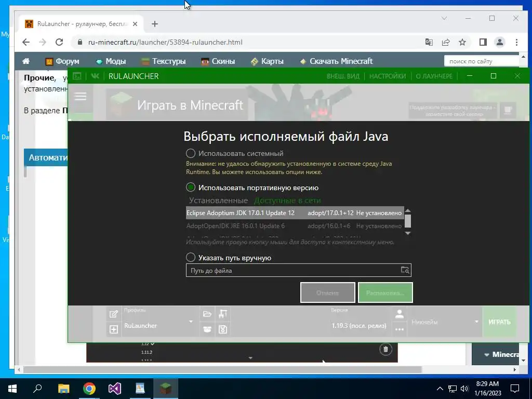Open Windows Start menu
This screenshot has height=399, width=532.
click(12, 389)
